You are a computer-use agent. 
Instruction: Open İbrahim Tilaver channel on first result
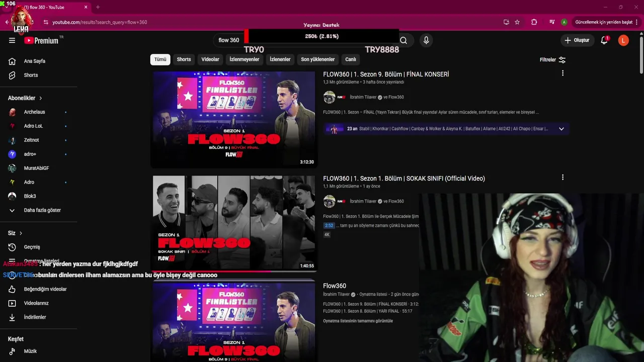click(x=363, y=97)
